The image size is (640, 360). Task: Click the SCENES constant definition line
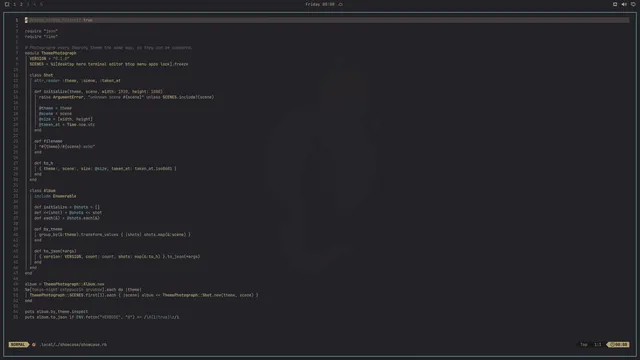click(x=109, y=64)
